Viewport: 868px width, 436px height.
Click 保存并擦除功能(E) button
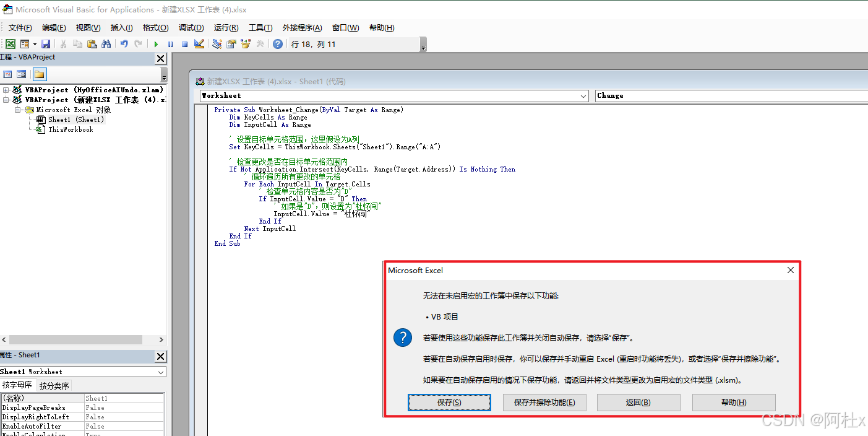[544, 403]
